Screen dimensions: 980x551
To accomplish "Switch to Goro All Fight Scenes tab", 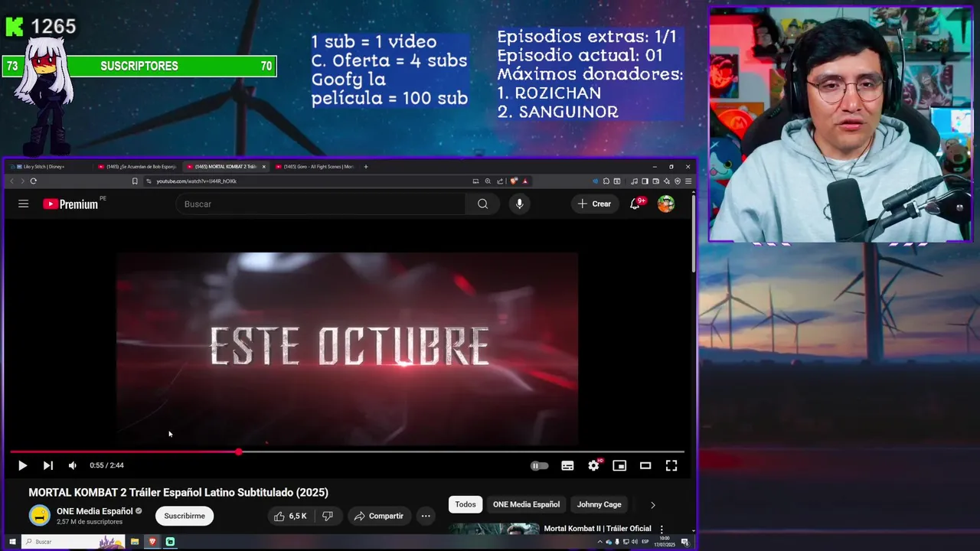I will [x=315, y=166].
